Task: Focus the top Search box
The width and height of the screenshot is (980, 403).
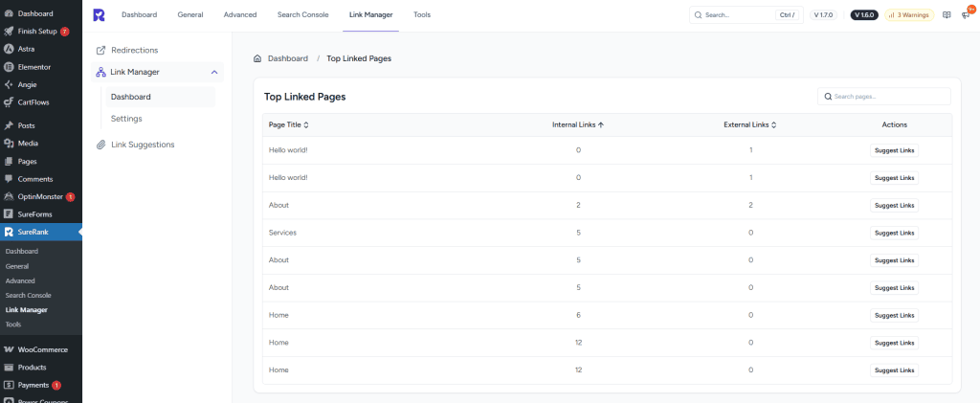Action: 746,15
